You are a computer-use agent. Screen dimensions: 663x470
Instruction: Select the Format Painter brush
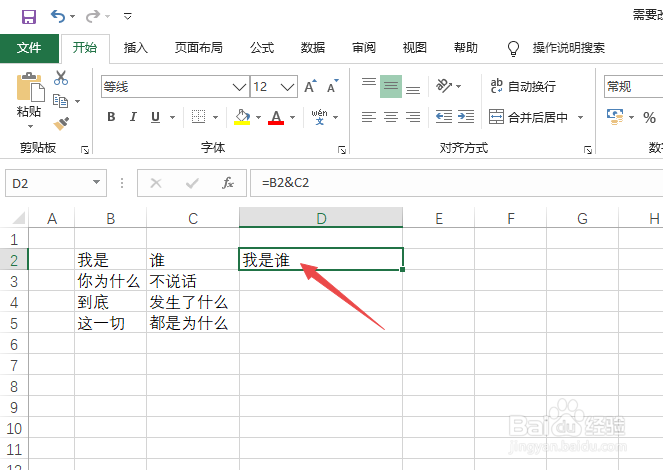(x=61, y=124)
